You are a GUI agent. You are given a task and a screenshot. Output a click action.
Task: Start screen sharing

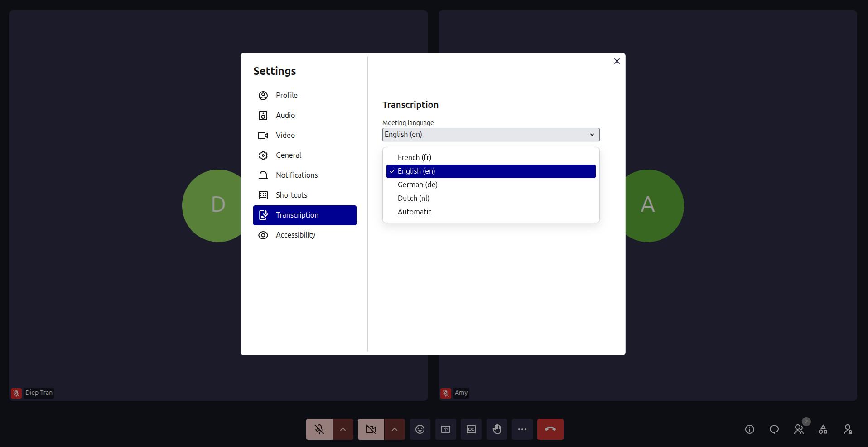pos(446,429)
